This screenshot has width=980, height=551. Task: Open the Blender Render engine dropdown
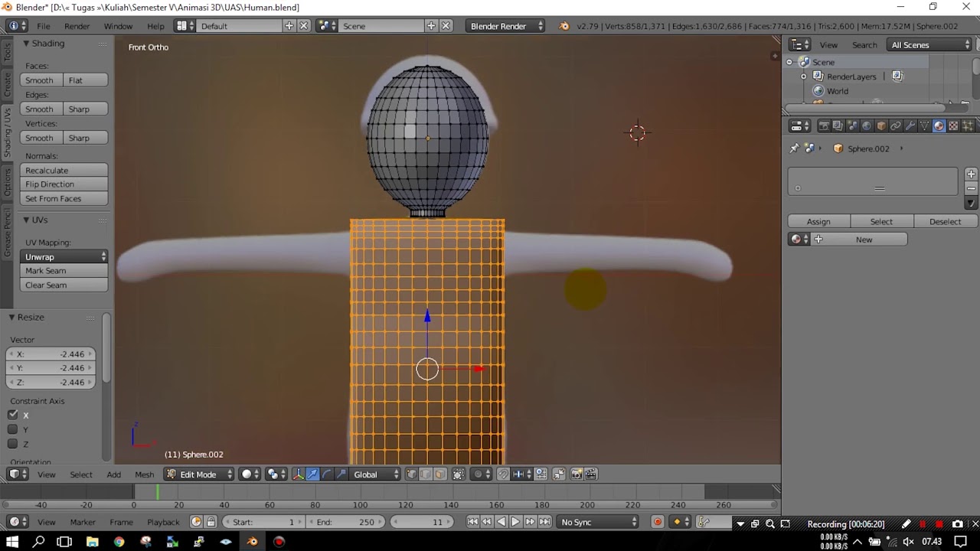click(x=505, y=26)
